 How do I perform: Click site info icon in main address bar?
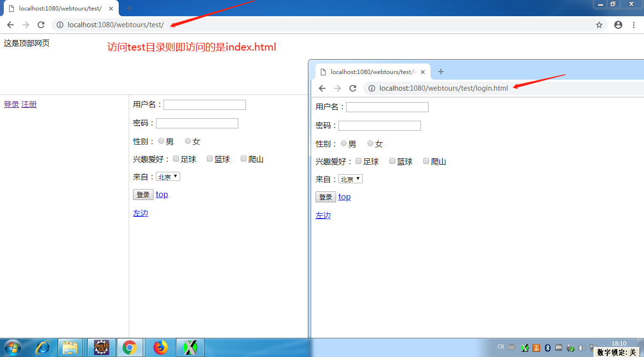pyautogui.click(x=60, y=25)
